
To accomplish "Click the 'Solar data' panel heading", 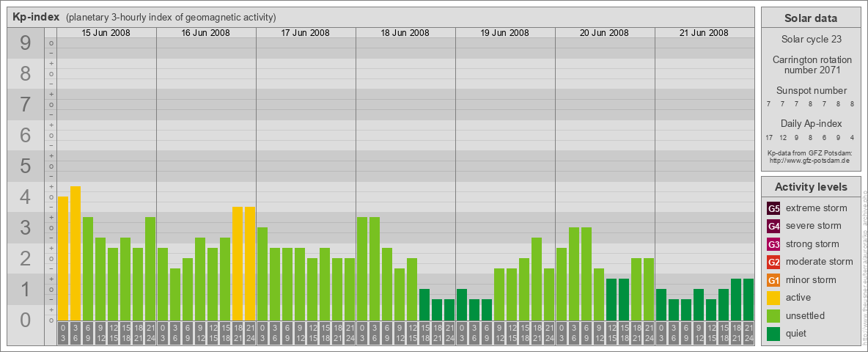I will click(x=811, y=18).
